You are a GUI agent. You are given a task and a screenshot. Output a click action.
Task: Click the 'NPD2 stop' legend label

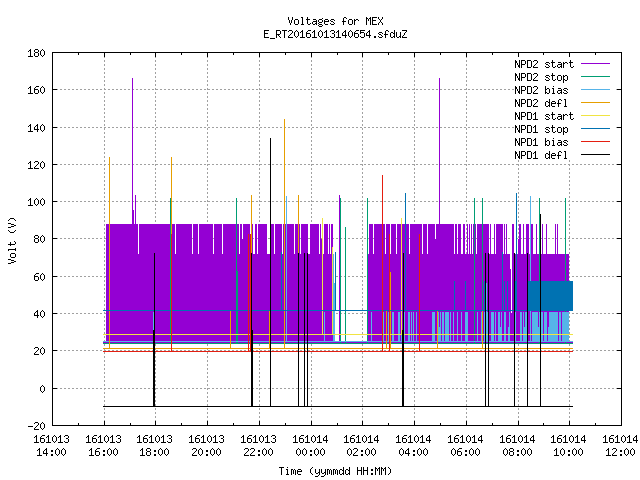coord(541,77)
